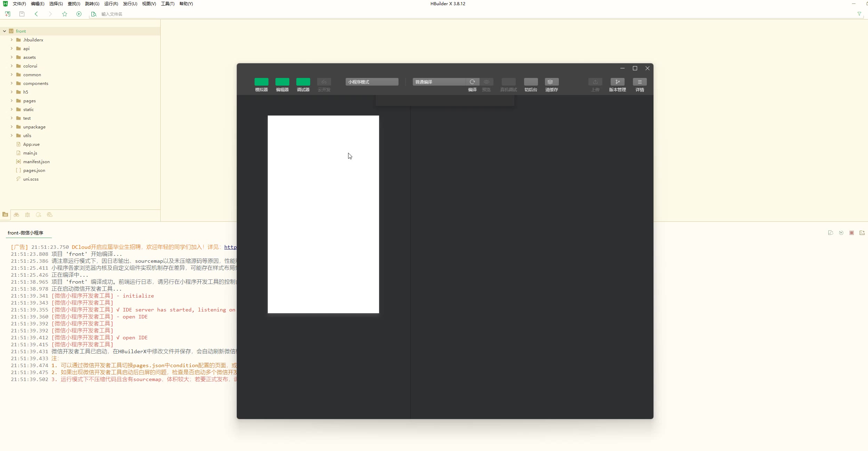Image resolution: width=868 pixels, height=451 pixels.
Task: Open the search binoculars icon in the sidebar bottom bar
Action: [16, 215]
